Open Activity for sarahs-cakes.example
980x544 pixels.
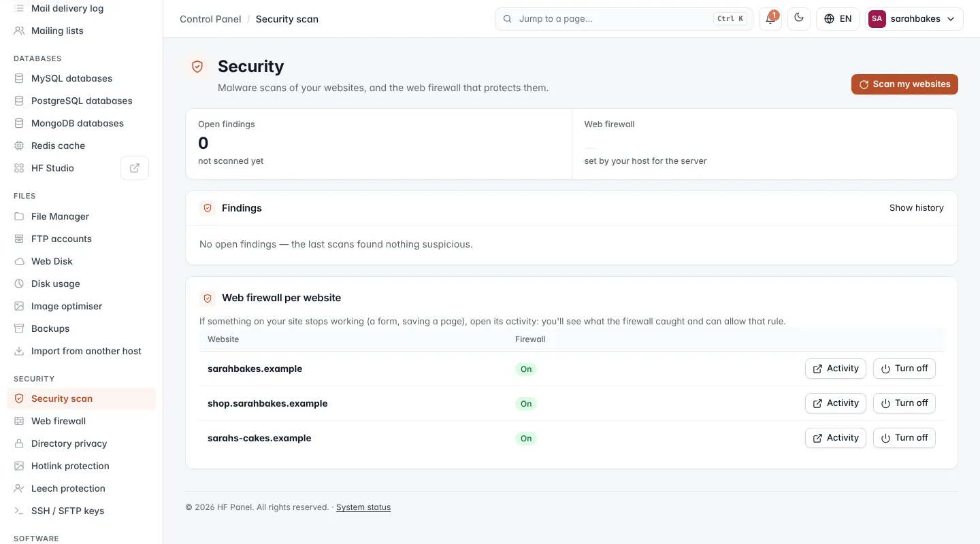pyautogui.click(x=836, y=438)
